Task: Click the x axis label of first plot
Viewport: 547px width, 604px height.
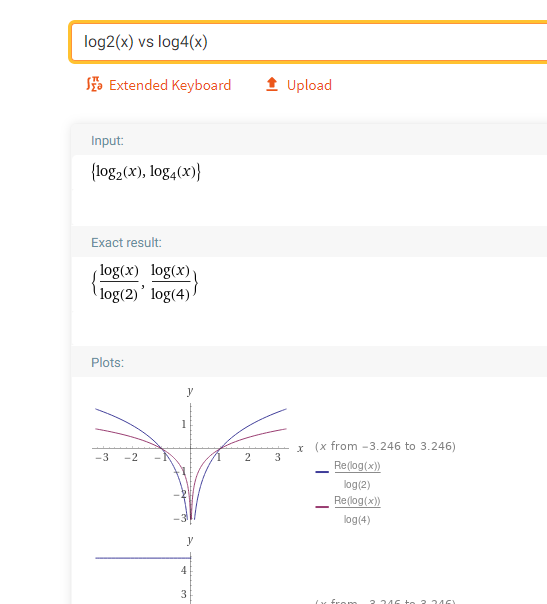Action: click(300, 448)
